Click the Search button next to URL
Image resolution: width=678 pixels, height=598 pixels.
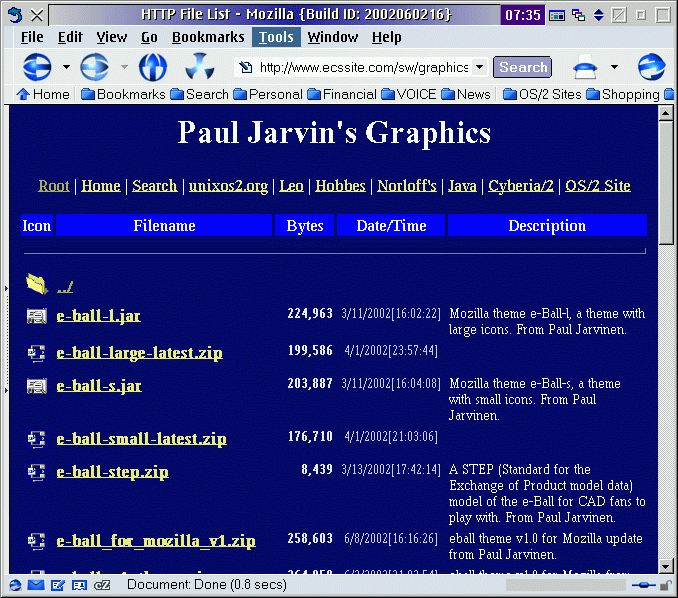pos(523,67)
